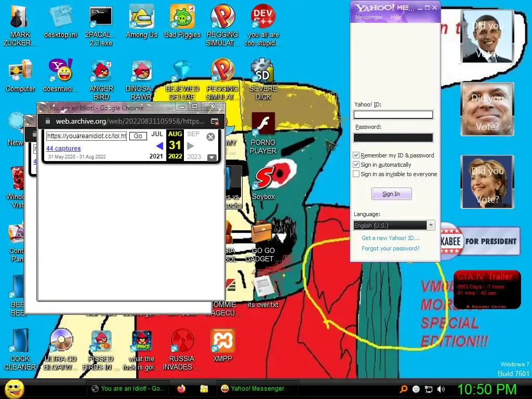532x399 pixels.
Task: Click the Wayback Go button
Action: (138, 136)
